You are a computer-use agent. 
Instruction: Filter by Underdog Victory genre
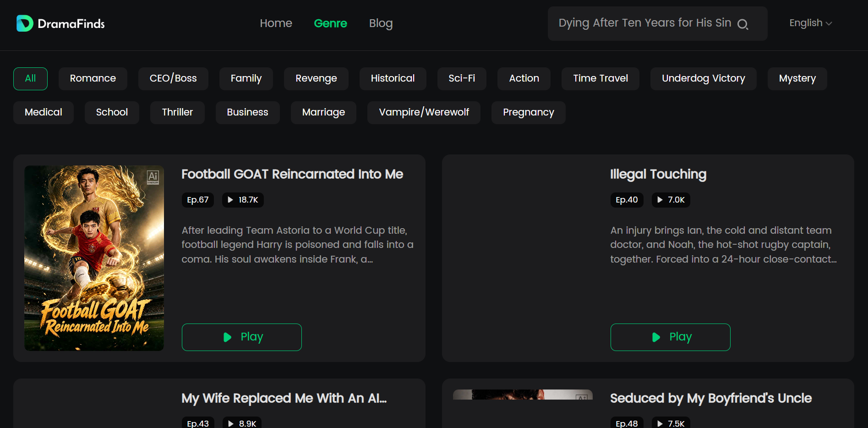click(x=703, y=78)
